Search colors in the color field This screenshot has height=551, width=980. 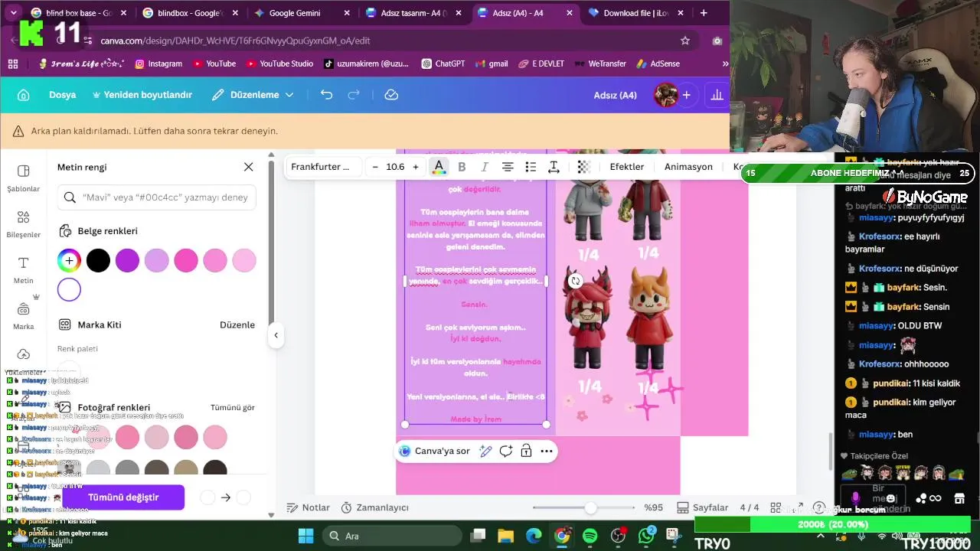[157, 197]
